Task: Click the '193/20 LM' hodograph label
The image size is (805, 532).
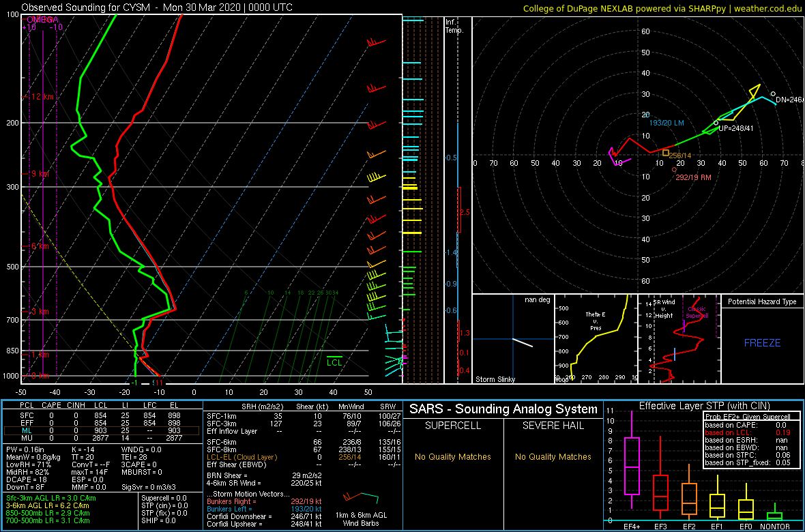Action: (x=667, y=123)
